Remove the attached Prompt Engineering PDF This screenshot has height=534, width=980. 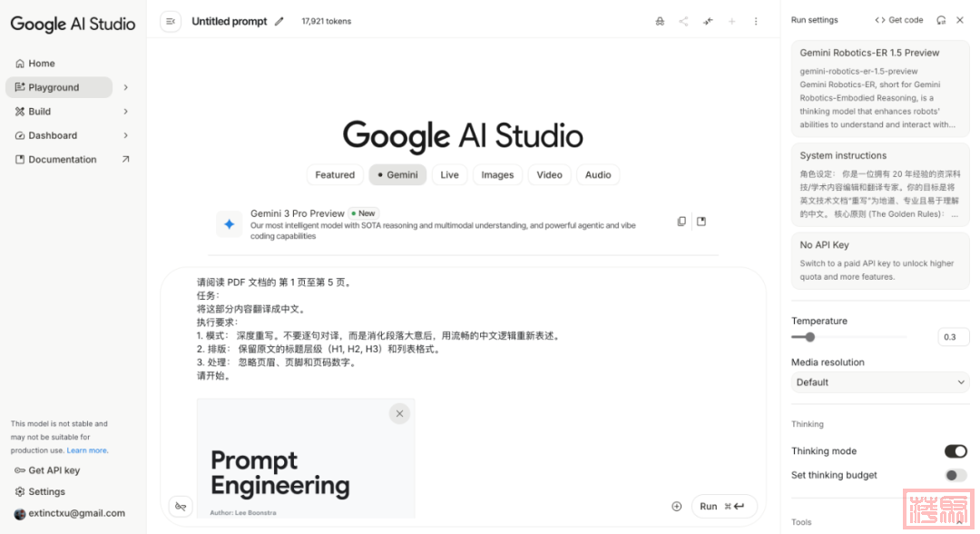(x=399, y=413)
